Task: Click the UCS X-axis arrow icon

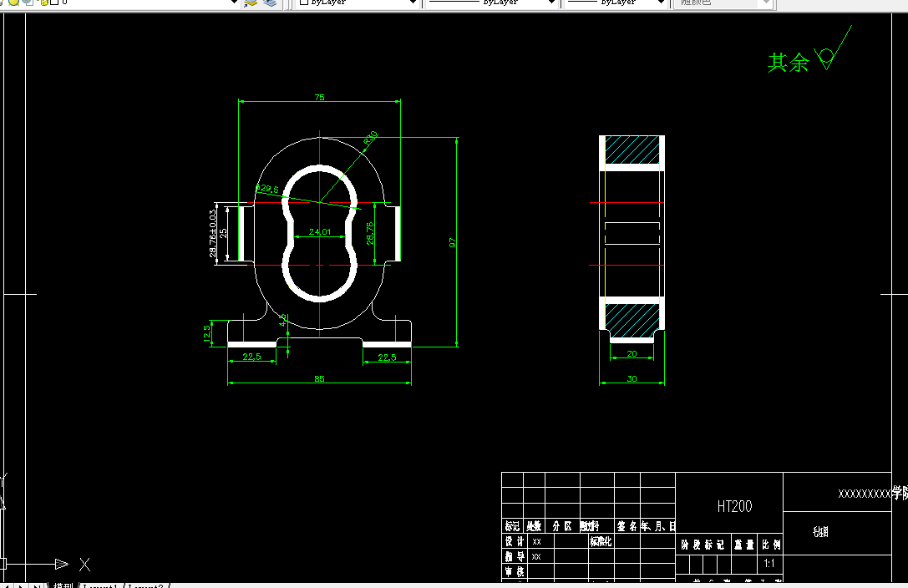Action: click(x=61, y=564)
